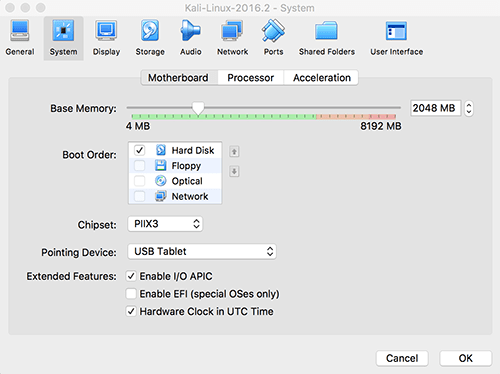Toggle Enable I/O APIC checkbox
The image size is (500, 374).
pyautogui.click(x=131, y=276)
